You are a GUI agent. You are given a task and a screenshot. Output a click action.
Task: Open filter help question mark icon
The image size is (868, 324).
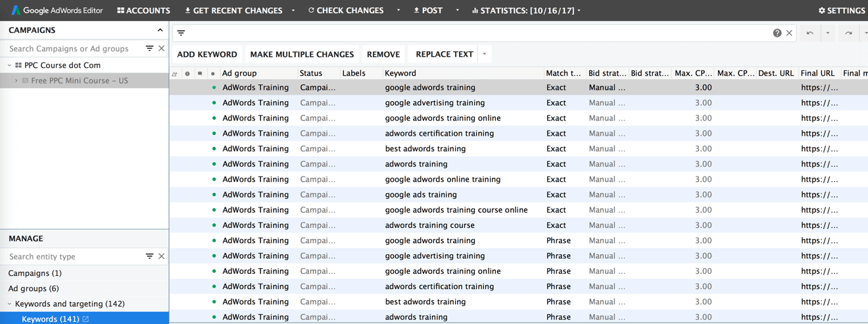coord(777,33)
